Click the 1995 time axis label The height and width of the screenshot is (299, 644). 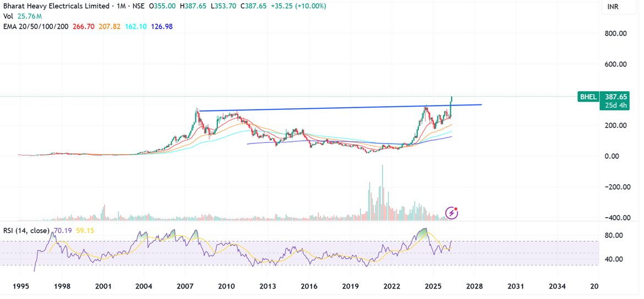click(20, 286)
